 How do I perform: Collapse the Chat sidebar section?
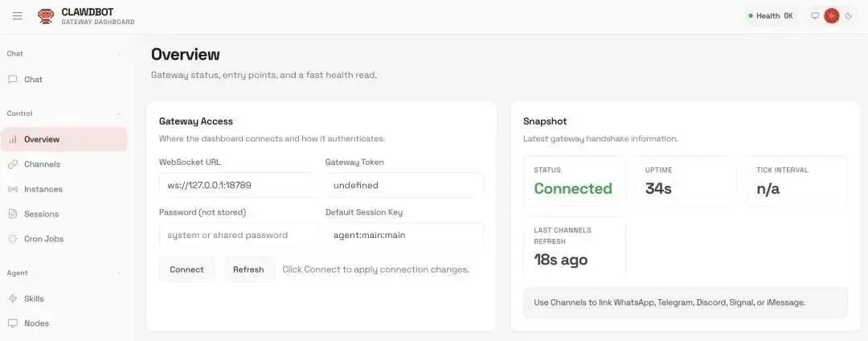coord(119,54)
